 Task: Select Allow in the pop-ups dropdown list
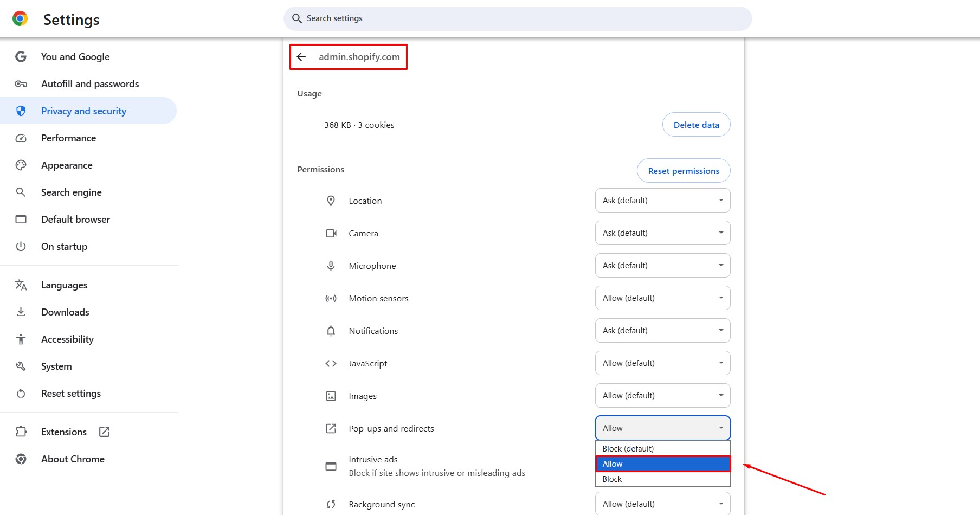pyautogui.click(x=662, y=464)
